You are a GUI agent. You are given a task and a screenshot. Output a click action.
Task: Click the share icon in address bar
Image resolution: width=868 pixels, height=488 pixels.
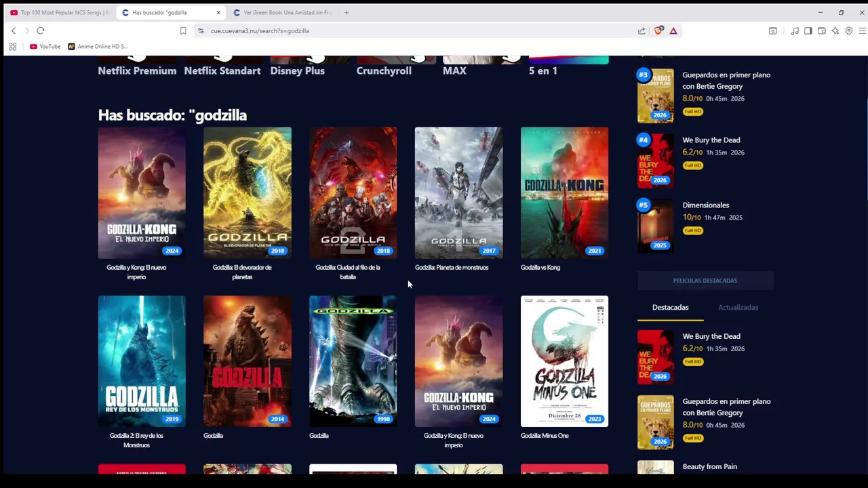(x=642, y=30)
